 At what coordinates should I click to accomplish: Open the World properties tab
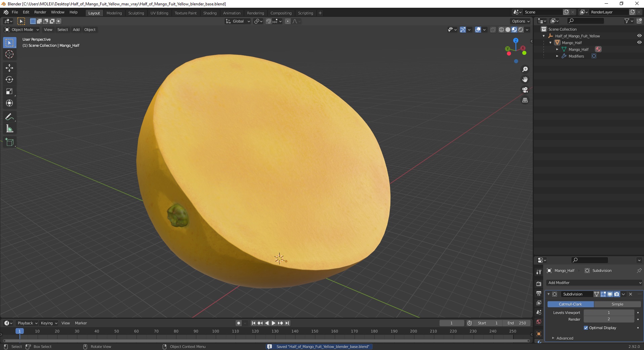click(x=539, y=322)
